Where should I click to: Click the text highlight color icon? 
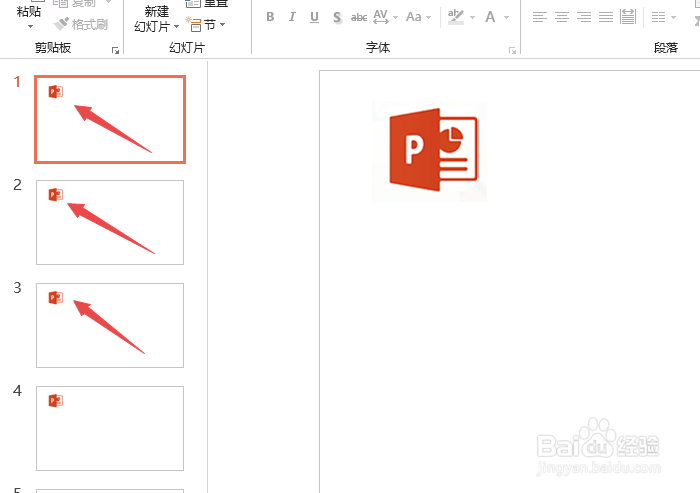456,17
